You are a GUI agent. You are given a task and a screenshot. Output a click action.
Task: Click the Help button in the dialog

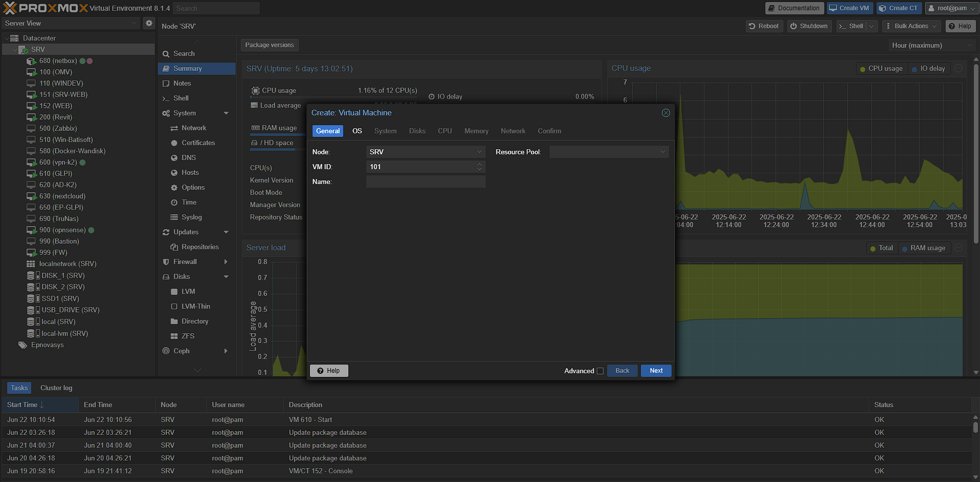click(329, 371)
